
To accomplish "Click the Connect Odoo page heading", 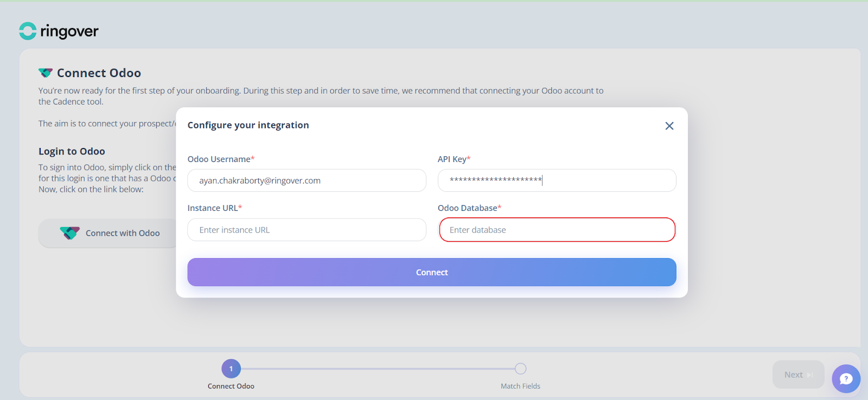I will (99, 73).
